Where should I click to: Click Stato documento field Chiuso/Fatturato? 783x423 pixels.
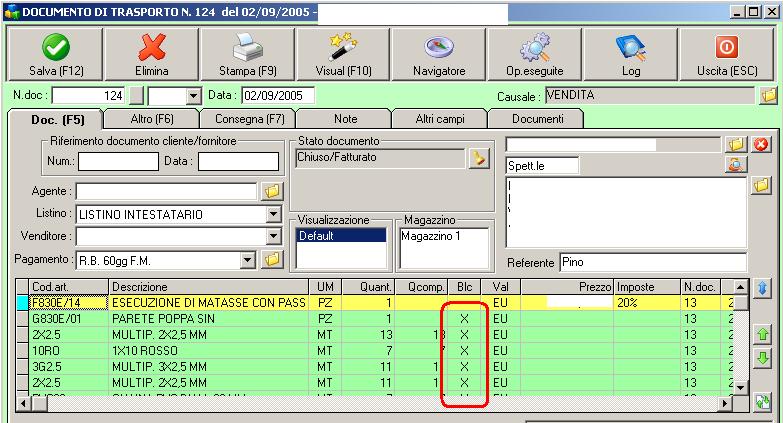pyautogui.click(x=380, y=158)
